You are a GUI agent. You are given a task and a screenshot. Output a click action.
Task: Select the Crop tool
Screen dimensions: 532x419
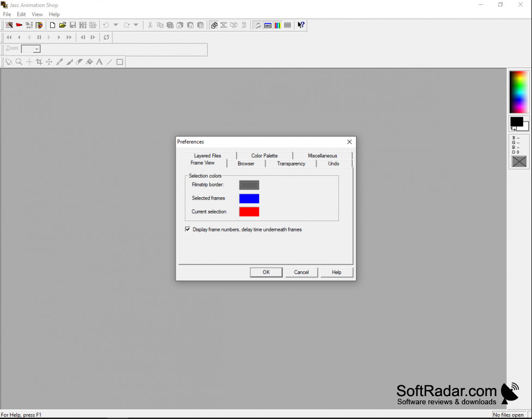click(x=39, y=62)
